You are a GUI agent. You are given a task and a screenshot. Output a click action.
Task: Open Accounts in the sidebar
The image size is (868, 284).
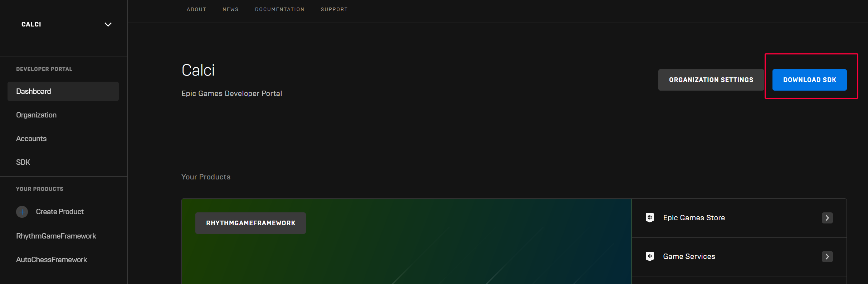pos(31,139)
